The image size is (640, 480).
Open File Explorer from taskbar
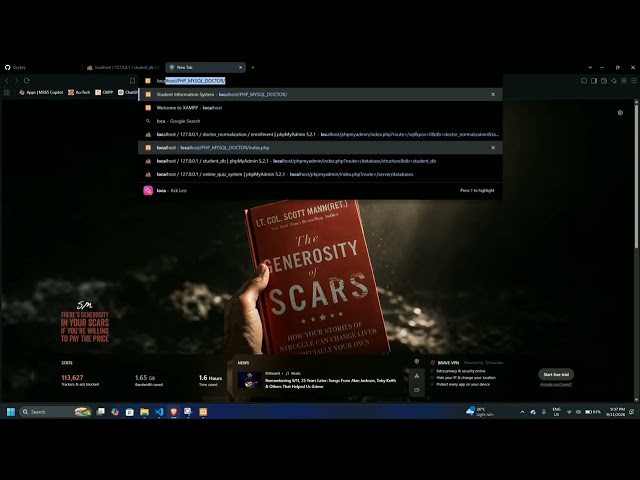click(144, 412)
